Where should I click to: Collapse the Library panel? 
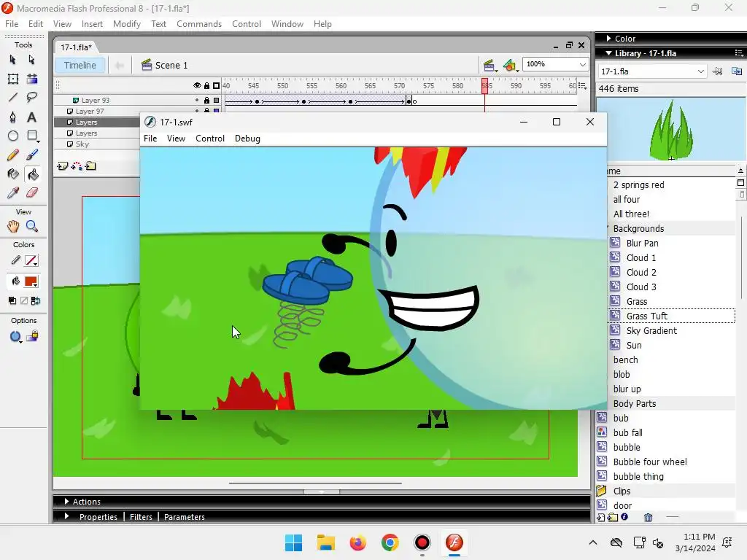(x=608, y=53)
